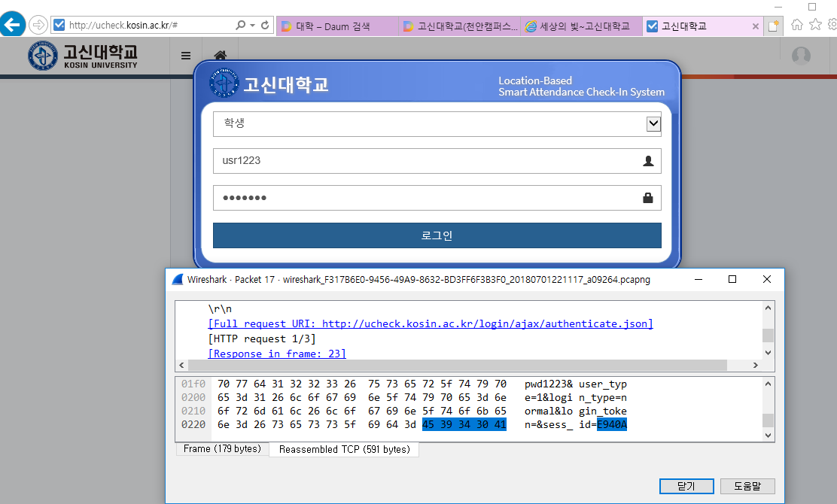Click the 로그인 login button
Image resolution: width=837 pixels, height=504 pixels.
click(x=437, y=235)
